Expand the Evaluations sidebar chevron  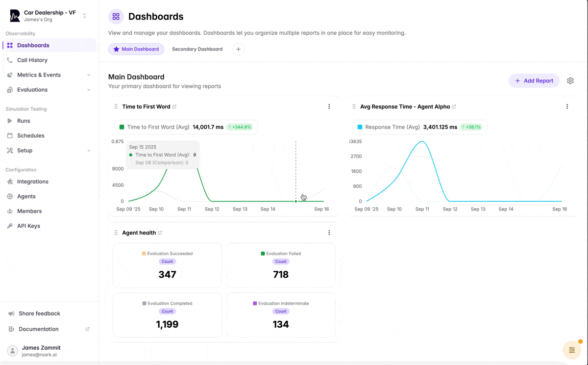89,90
